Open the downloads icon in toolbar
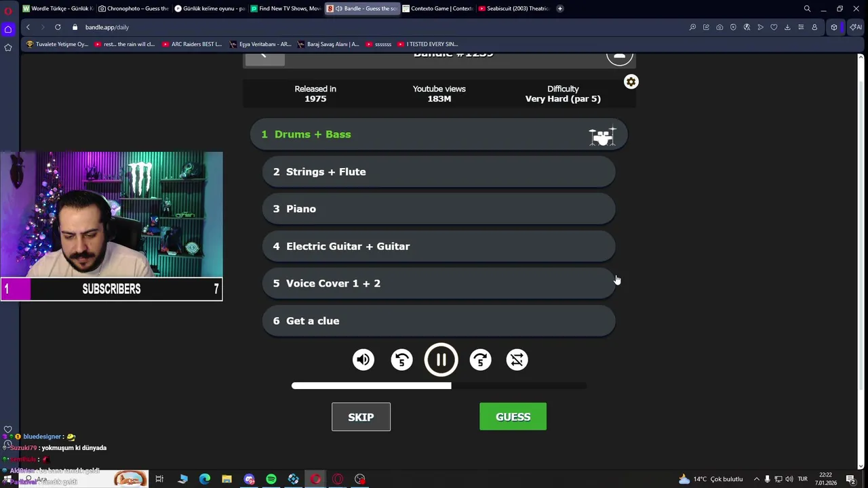868x488 pixels. point(787,27)
